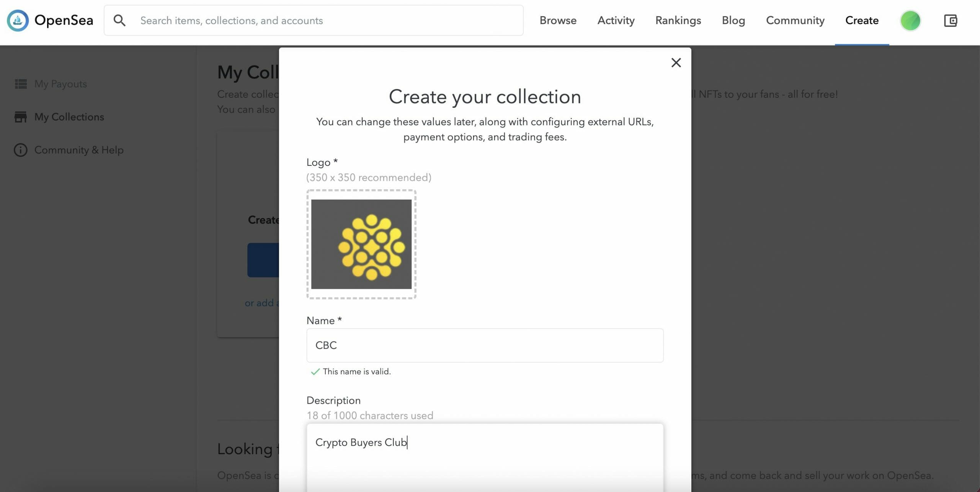Screen dimensions: 980x492
Task: Close the Create your collection dialog
Action: pyautogui.click(x=676, y=62)
